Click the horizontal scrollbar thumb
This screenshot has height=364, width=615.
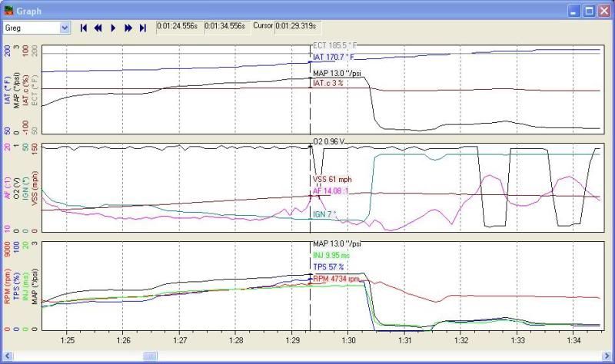click(x=149, y=356)
